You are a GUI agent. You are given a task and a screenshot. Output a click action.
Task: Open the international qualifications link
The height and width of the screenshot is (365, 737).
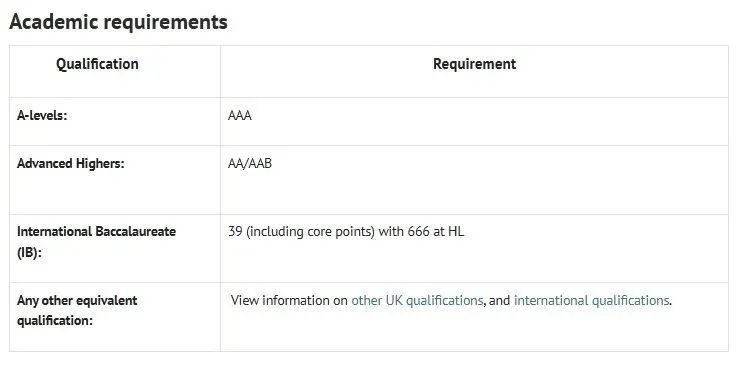[591, 300]
